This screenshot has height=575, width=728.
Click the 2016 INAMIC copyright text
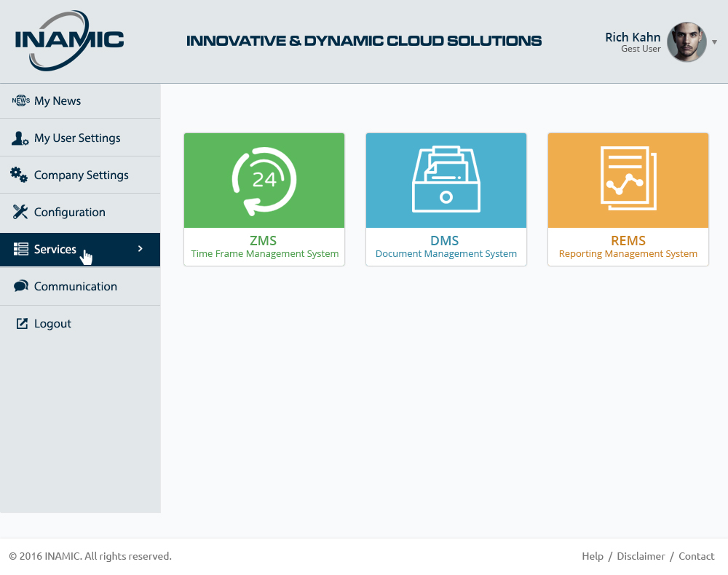pos(90,556)
